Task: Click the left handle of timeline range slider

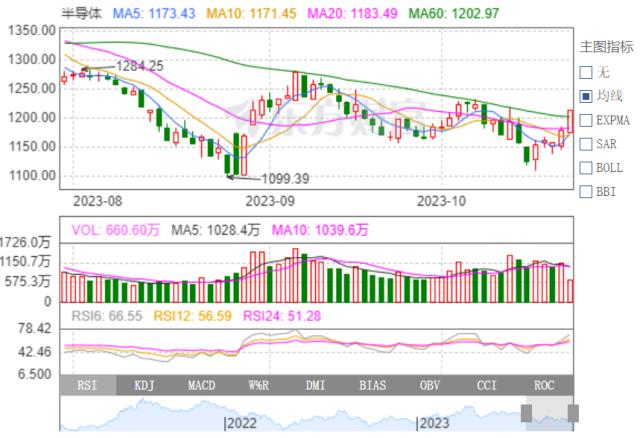Action: click(x=526, y=413)
